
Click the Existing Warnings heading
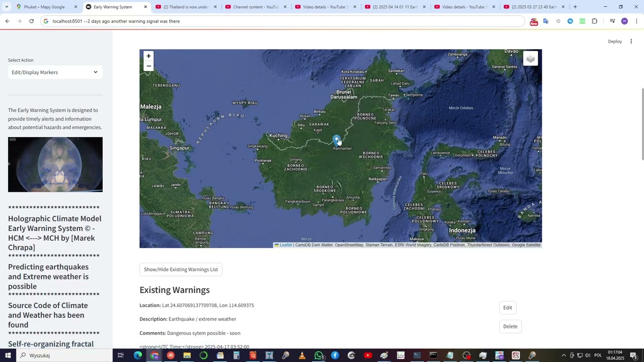click(x=175, y=290)
